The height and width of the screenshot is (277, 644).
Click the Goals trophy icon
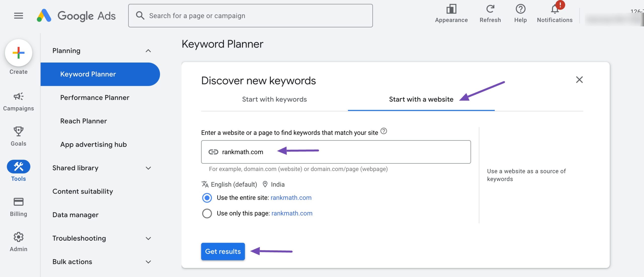[x=18, y=131]
